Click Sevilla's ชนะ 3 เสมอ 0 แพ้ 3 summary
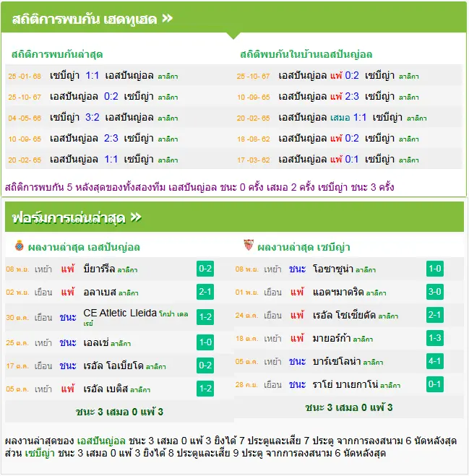Screen dimensions: 469x476 pos(349,407)
